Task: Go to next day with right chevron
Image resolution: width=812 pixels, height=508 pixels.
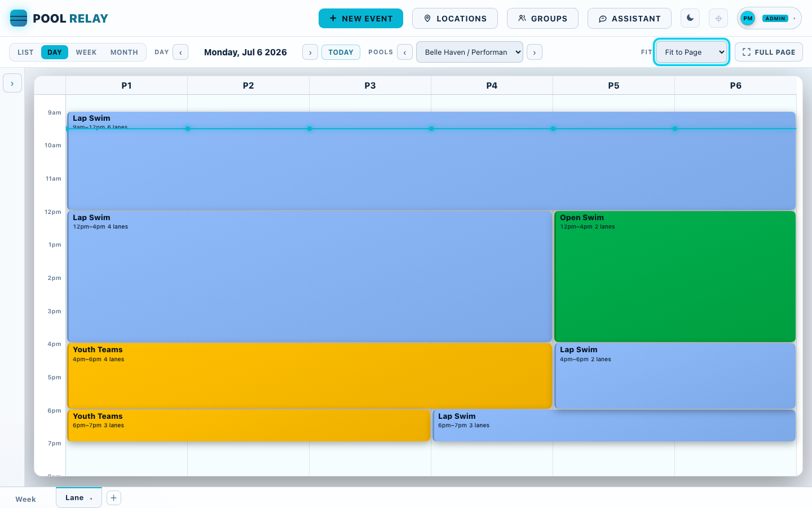Action: [x=310, y=52]
